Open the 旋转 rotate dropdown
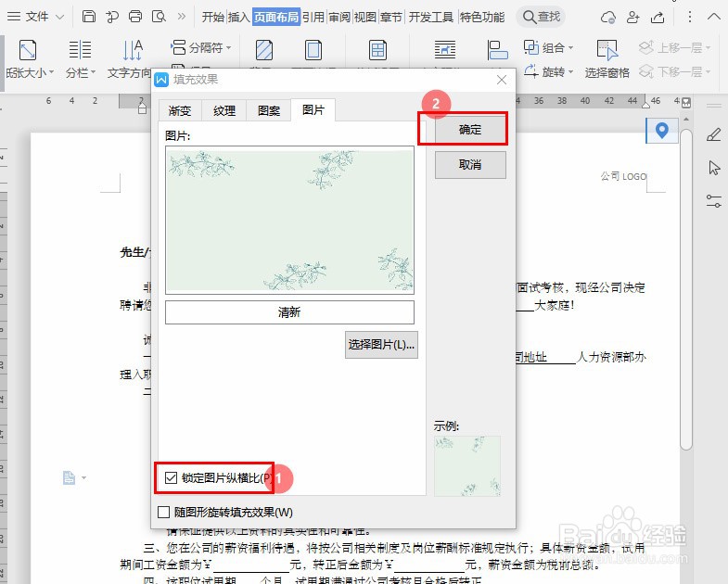 click(x=548, y=72)
